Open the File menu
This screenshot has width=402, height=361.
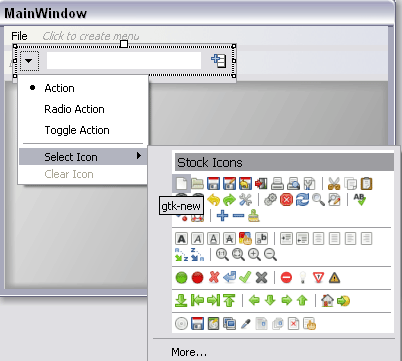tap(19, 36)
